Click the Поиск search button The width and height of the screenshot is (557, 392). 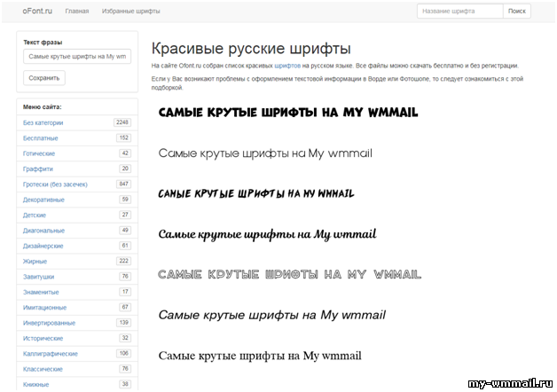(x=517, y=11)
